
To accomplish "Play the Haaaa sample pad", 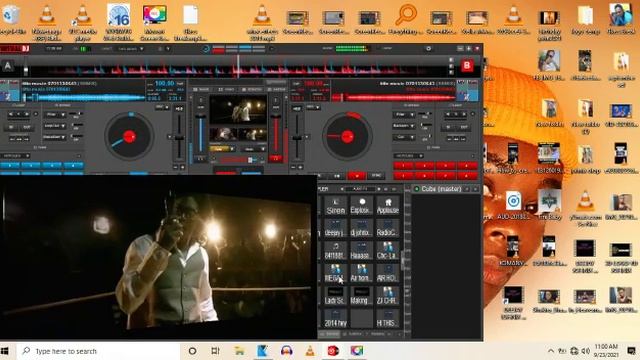I will pyautogui.click(x=361, y=251).
